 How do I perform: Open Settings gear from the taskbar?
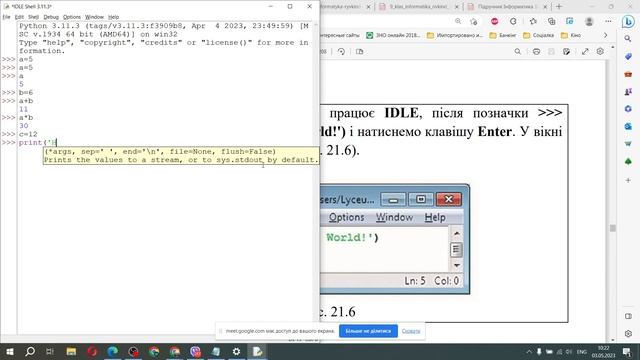click(x=236, y=351)
